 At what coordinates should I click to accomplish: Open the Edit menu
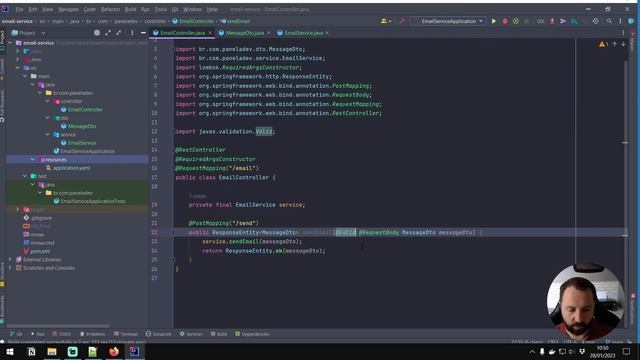(x=33, y=9)
